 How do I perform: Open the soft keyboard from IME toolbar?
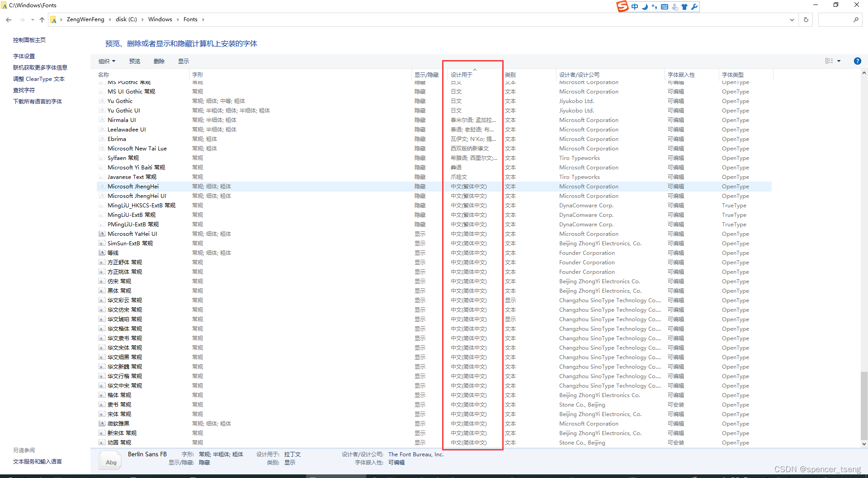click(x=665, y=7)
